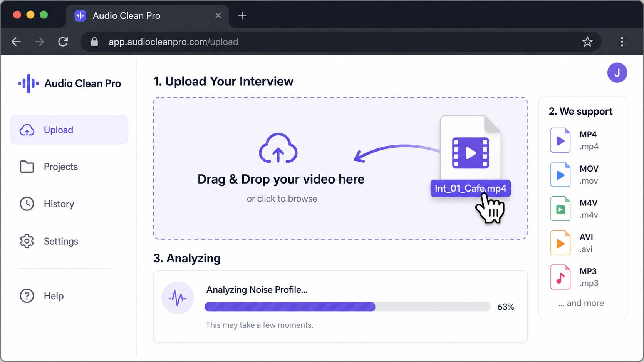
Task: Click the MP4 format file icon
Action: click(560, 140)
